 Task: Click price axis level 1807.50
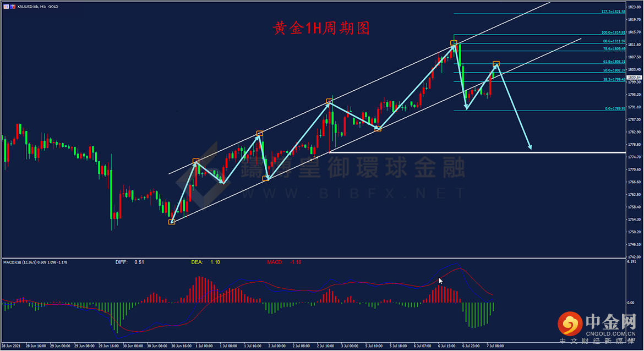click(634, 57)
